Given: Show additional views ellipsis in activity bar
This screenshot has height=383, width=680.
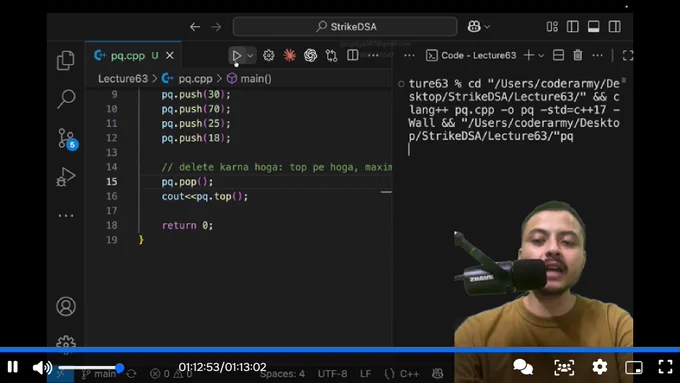Looking at the screenshot, I should (x=66, y=215).
